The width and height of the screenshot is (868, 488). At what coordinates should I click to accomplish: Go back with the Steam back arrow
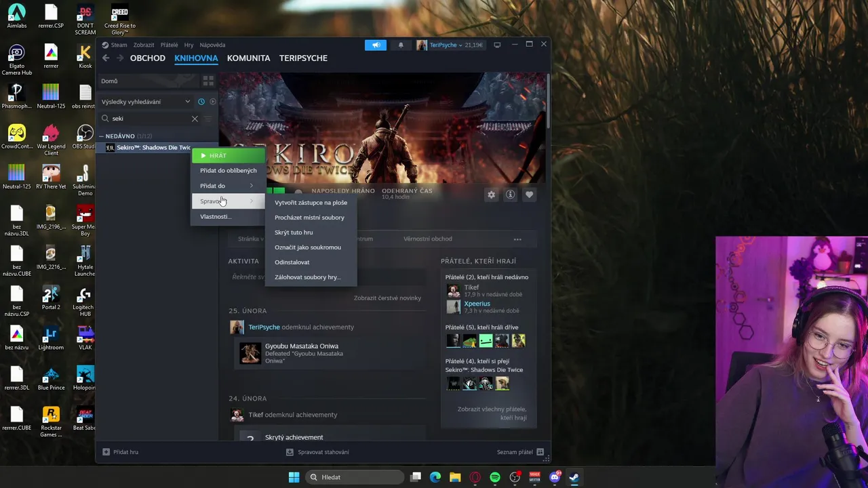(106, 58)
